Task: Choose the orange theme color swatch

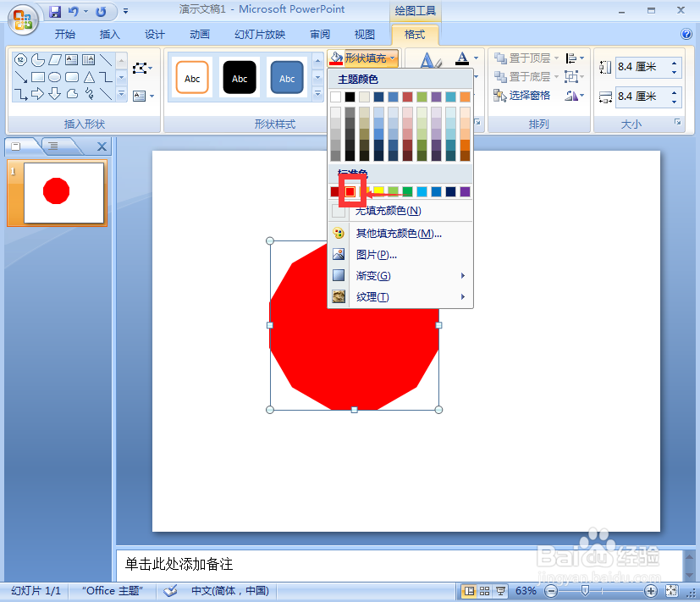Action: click(465, 97)
